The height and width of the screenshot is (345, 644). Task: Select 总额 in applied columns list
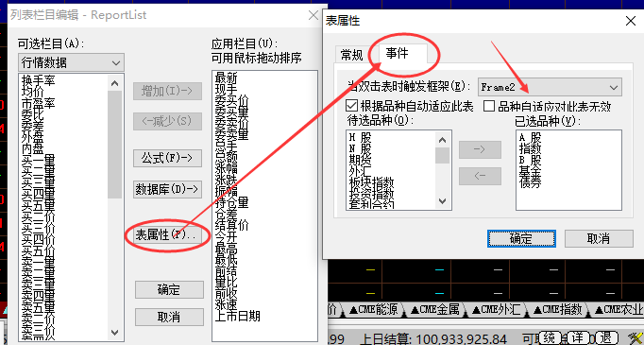(226, 158)
